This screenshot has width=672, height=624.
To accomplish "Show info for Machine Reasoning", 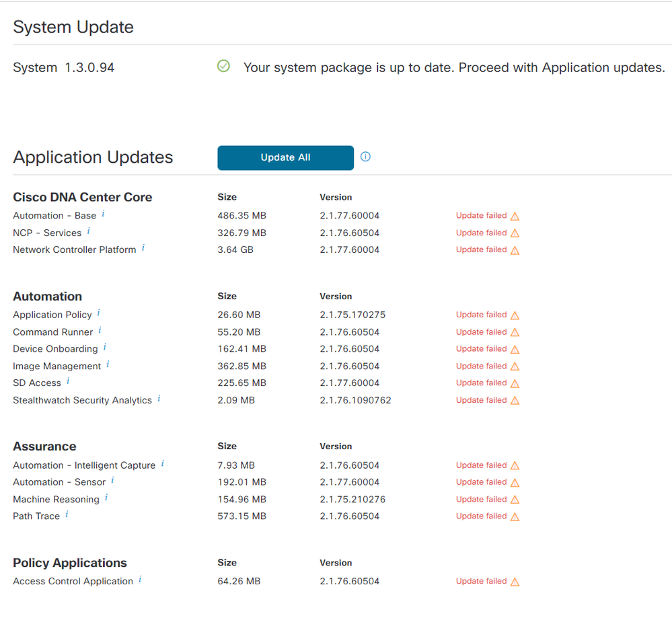I will [106, 498].
